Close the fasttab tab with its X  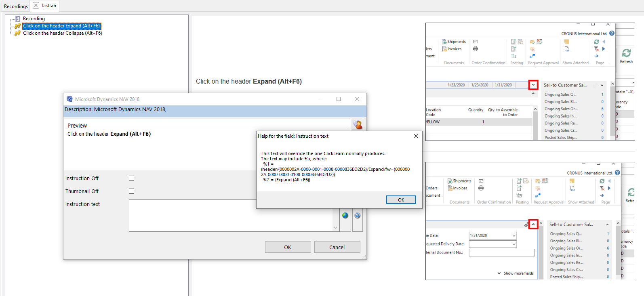(x=36, y=5)
